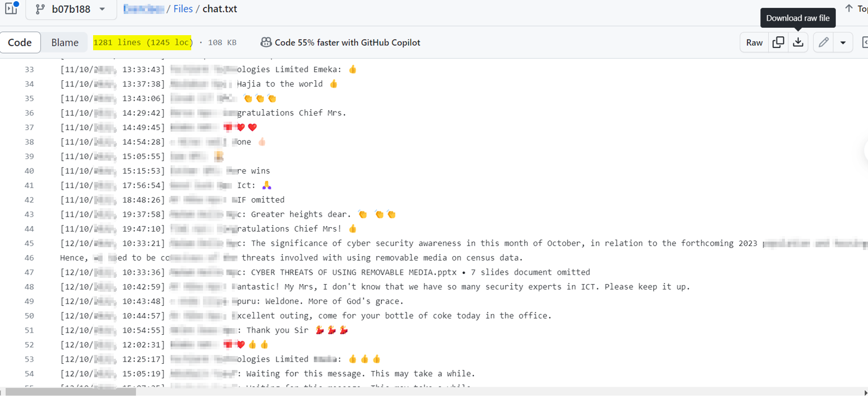Switch to the Blame tab
The image size is (868, 399).
[65, 42]
